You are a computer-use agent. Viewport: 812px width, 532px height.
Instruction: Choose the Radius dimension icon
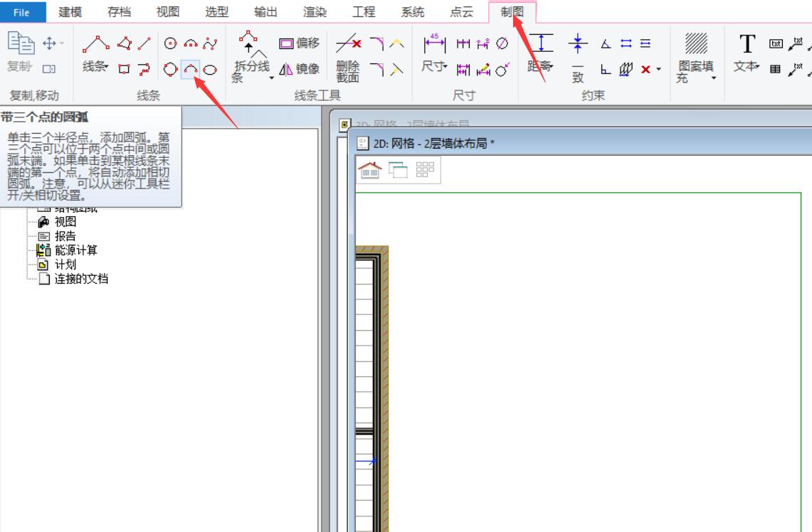pos(502,69)
